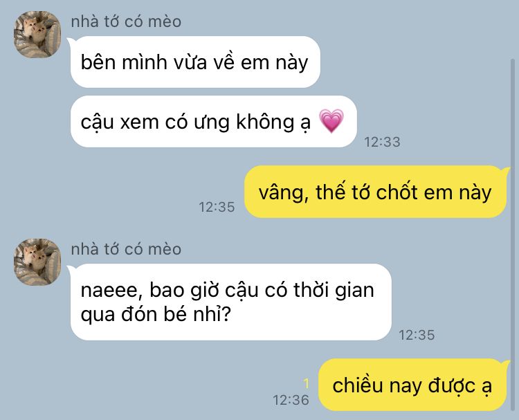Click the 12:35 timestamp beside white bubble
Viewport: 519px width, 420px height.
417,335
